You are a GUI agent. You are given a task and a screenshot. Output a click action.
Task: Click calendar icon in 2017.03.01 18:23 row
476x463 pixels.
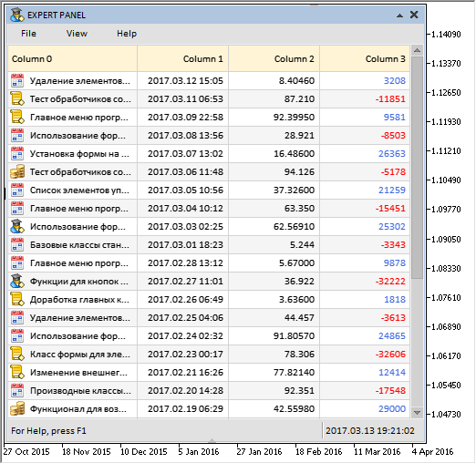coord(17,244)
